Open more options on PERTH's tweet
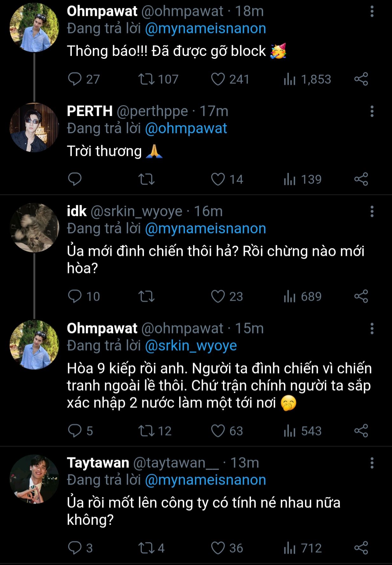Screen dimensions: 392x565 pyautogui.click(x=372, y=112)
